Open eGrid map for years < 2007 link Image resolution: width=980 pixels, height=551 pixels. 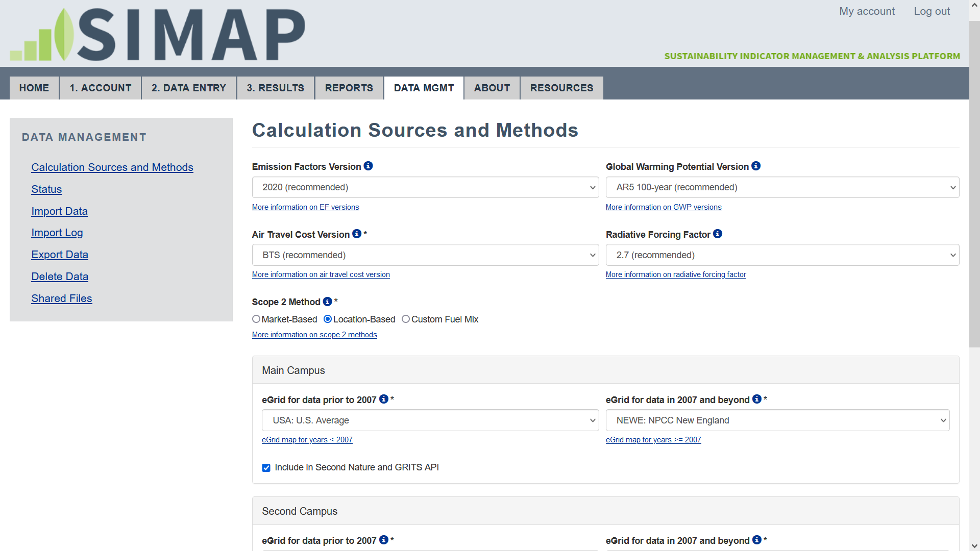point(307,440)
